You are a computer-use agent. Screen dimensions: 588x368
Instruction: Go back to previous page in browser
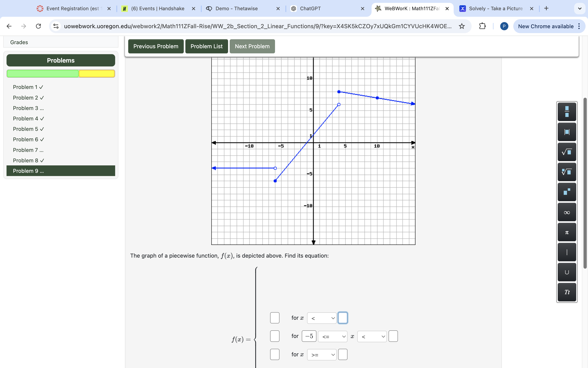coord(9,26)
